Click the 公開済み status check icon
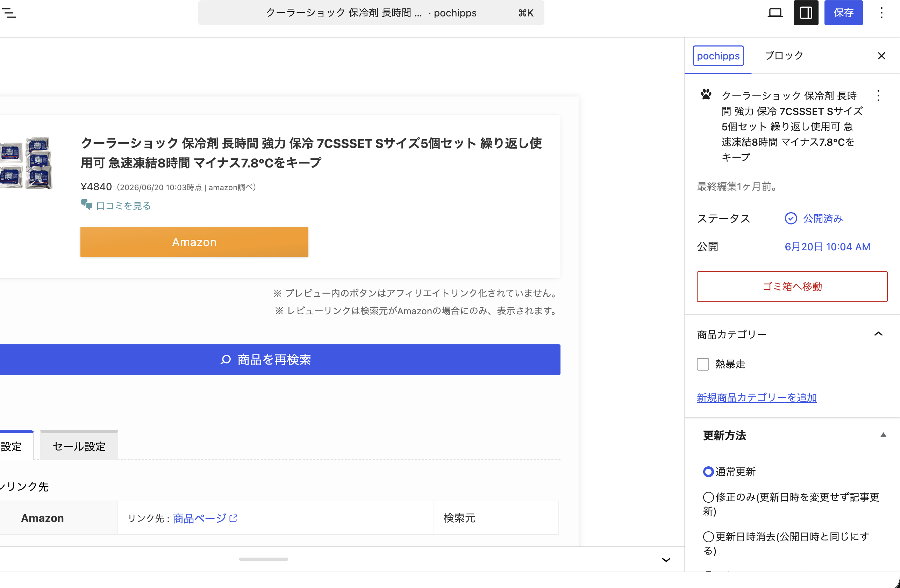 (x=790, y=218)
